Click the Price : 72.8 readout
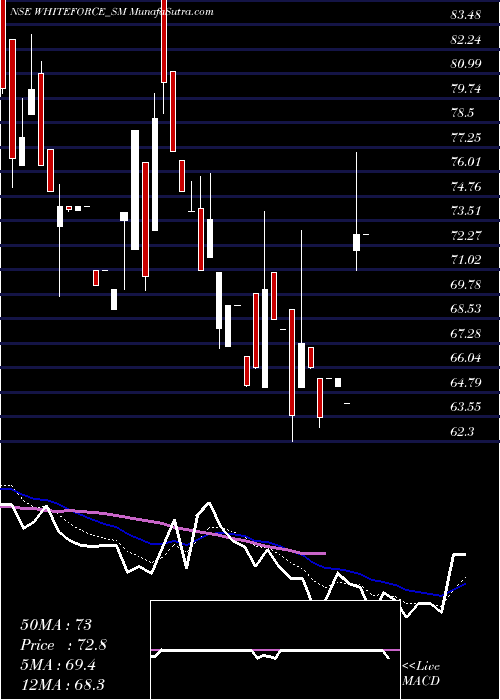This screenshot has height=700, width=500. (x=63, y=645)
